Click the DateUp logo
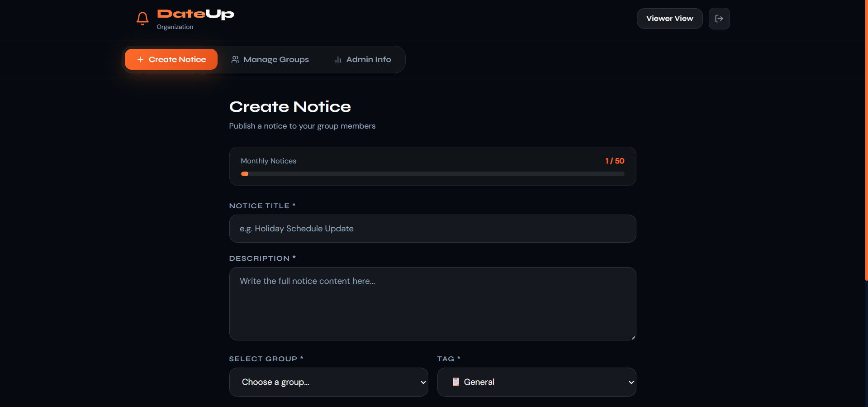 195,14
